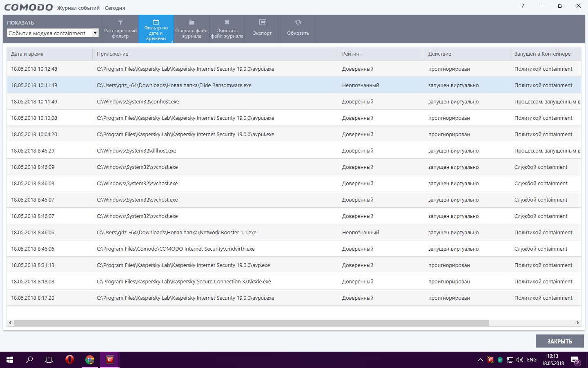Sort by Приложение column header
This screenshot has width=588, height=368.
tap(215, 54)
